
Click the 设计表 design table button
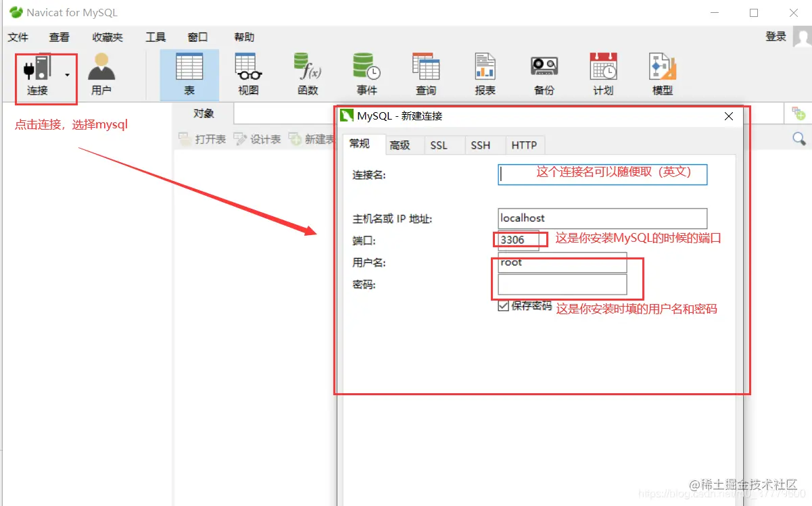pyautogui.click(x=258, y=139)
